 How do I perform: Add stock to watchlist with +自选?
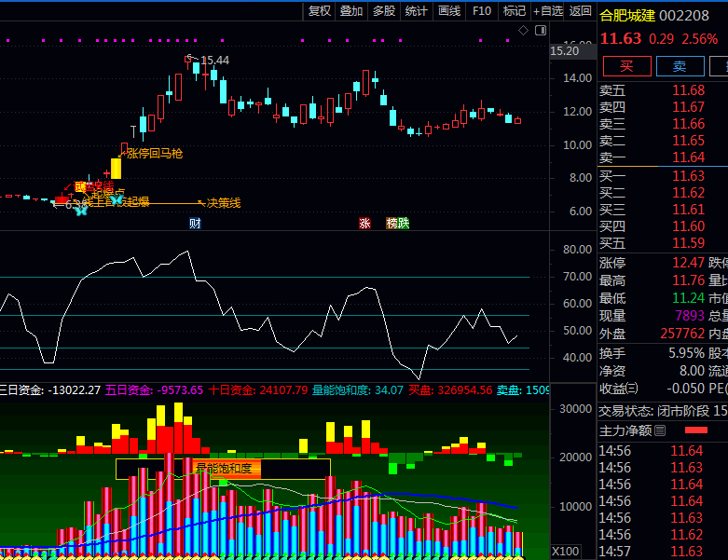coord(548,11)
